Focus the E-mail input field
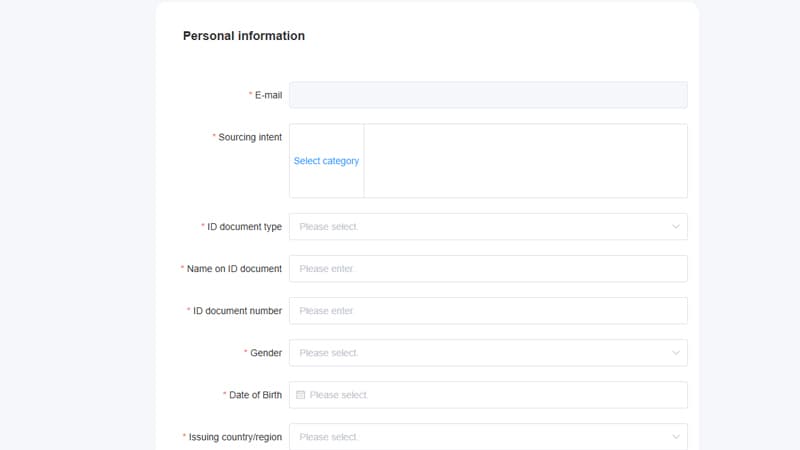 pyautogui.click(x=488, y=95)
